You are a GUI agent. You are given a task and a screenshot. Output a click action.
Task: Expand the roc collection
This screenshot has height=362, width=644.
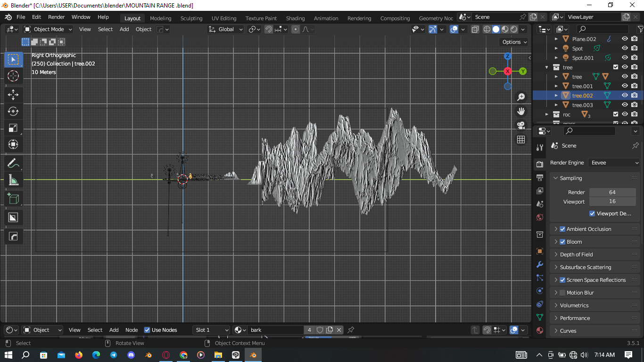tap(547, 115)
